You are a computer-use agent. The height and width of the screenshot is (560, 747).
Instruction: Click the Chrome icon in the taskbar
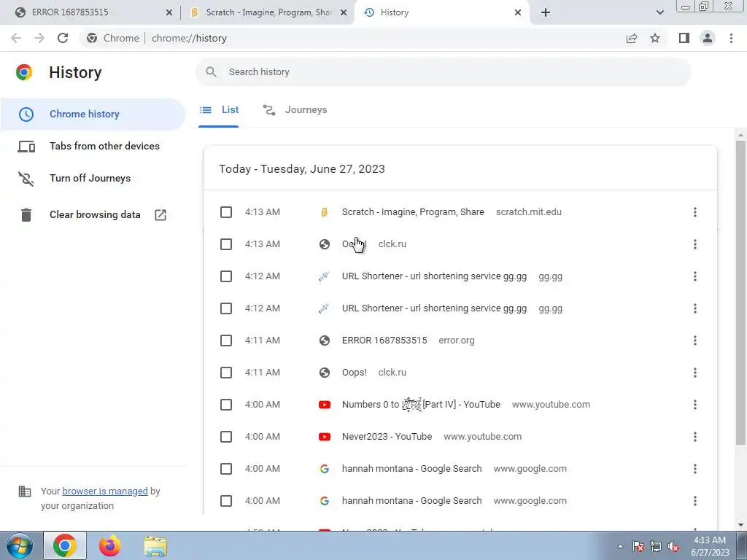point(65,545)
